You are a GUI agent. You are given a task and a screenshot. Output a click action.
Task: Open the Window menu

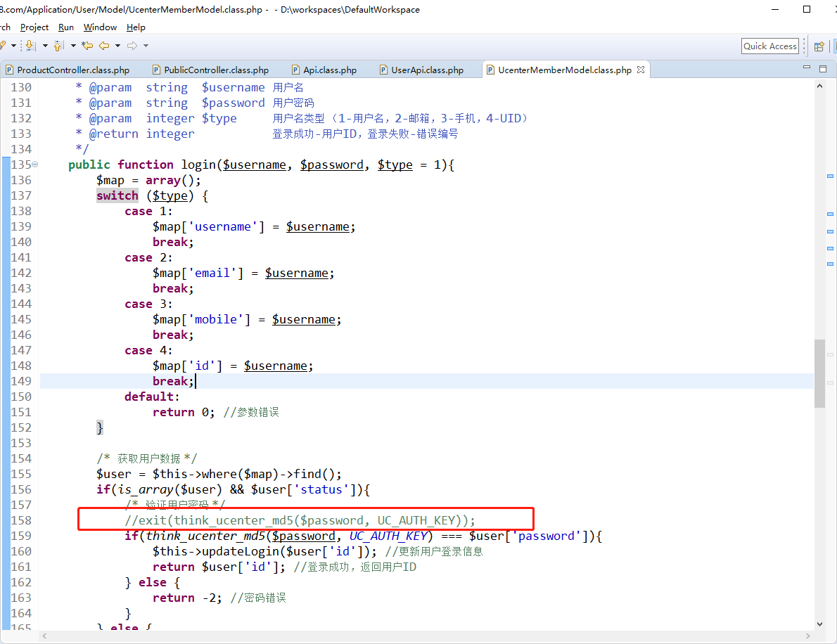(100, 27)
